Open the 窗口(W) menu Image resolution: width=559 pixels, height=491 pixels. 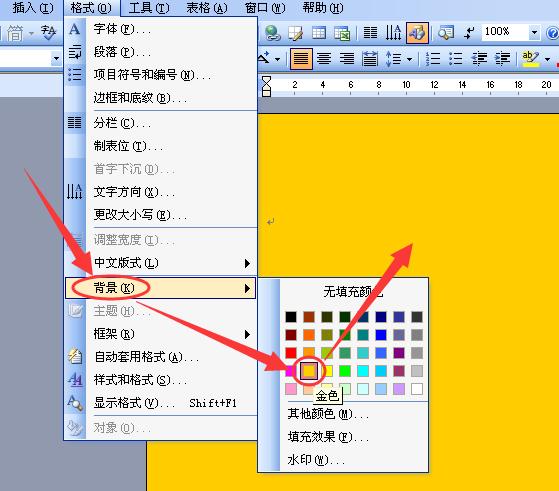point(266,8)
